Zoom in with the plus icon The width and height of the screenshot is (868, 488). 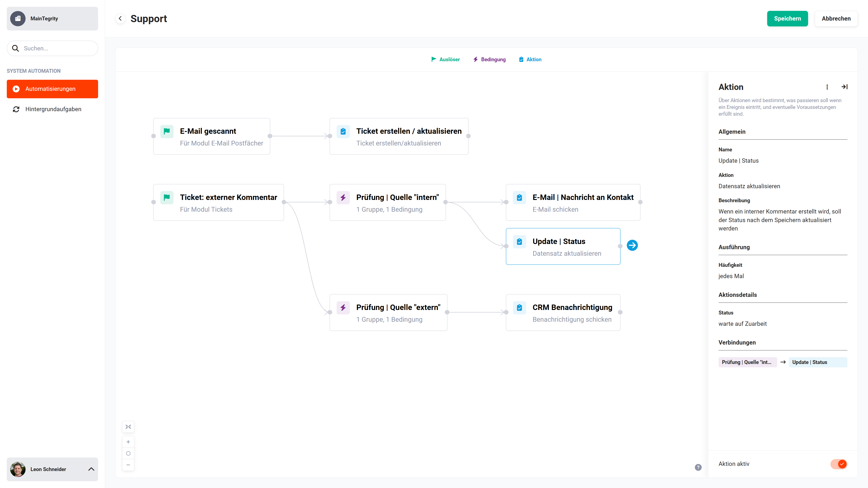[x=128, y=442]
